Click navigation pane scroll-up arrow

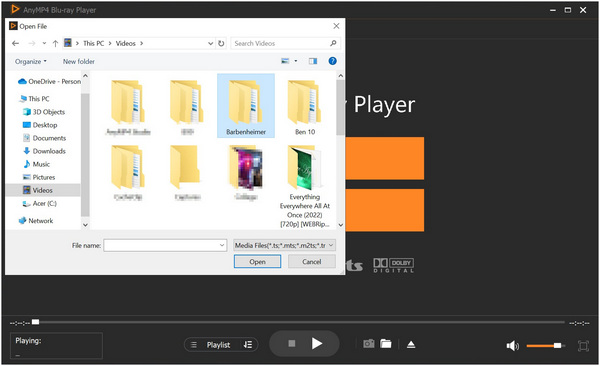[85, 76]
